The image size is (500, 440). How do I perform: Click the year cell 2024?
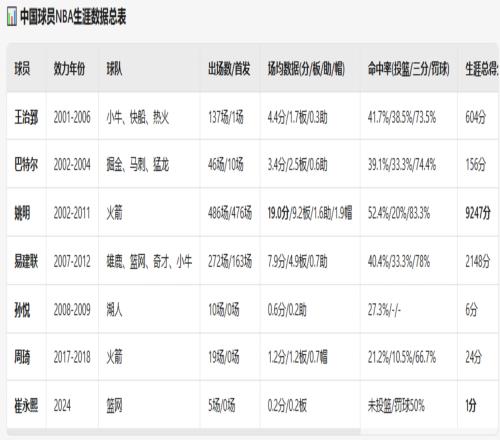point(62,406)
